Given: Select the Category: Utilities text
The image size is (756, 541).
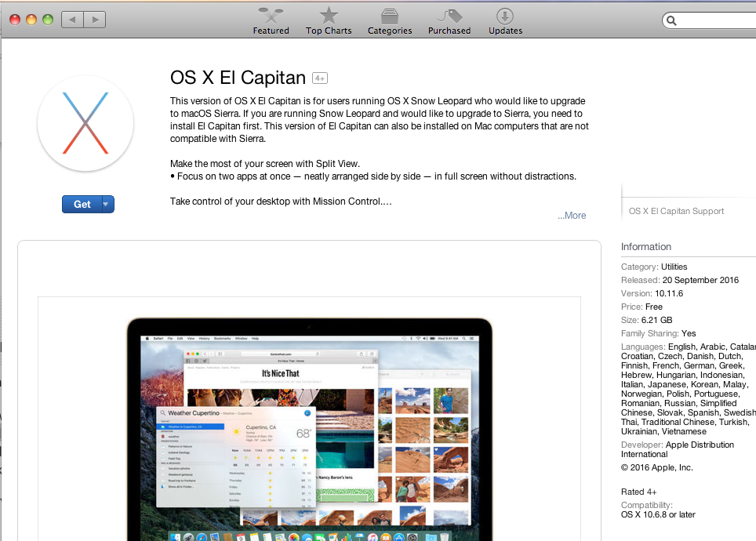Looking at the screenshot, I should tap(654, 267).
